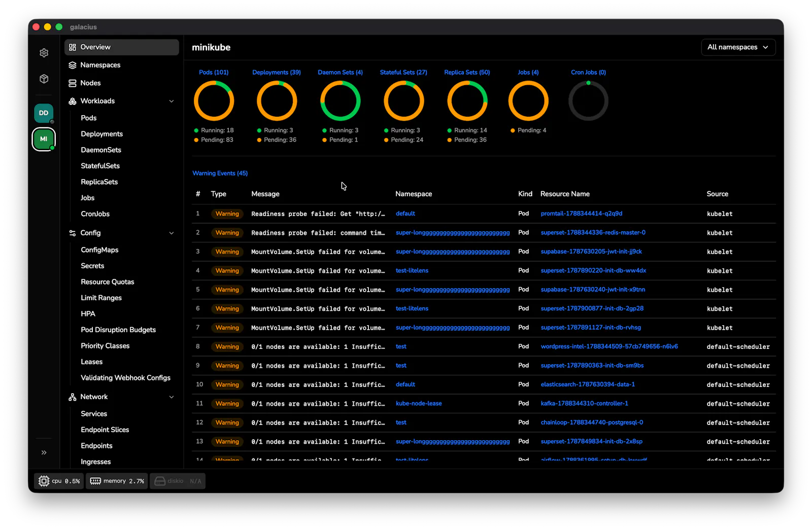Click the Resource Name column header
The image size is (812, 530).
pos(565,194)
